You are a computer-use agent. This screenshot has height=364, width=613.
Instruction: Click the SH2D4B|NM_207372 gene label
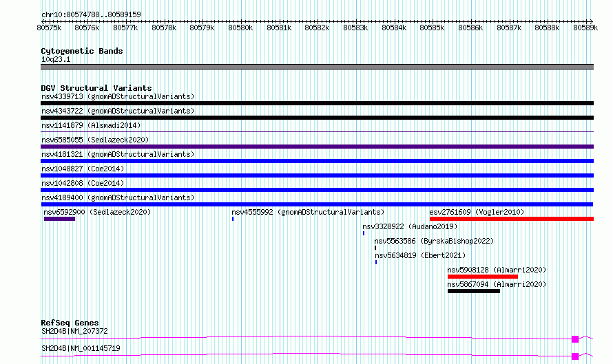tap(74, 331)
